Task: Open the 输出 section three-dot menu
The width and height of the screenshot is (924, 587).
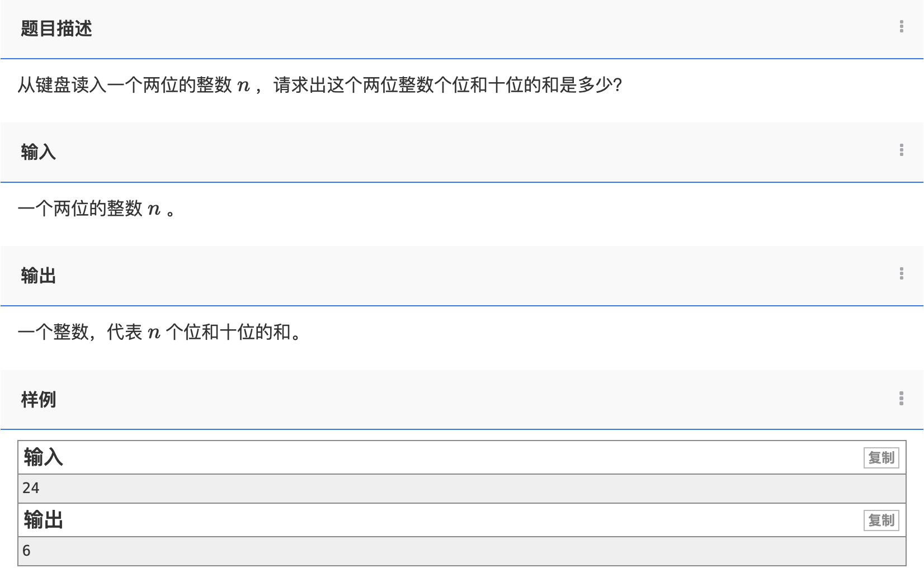Action: (x=901, y=273)
